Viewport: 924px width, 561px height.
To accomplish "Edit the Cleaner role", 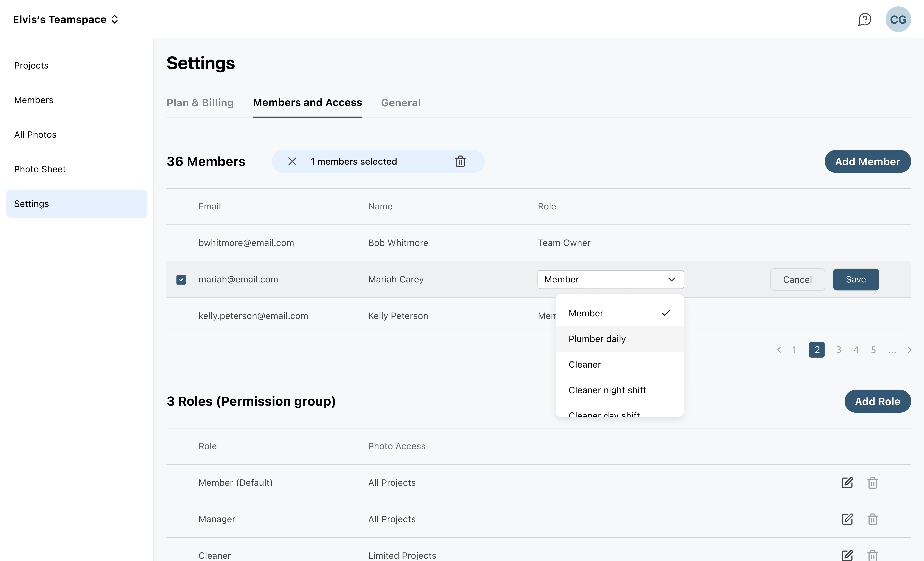I will coord(847,555).
